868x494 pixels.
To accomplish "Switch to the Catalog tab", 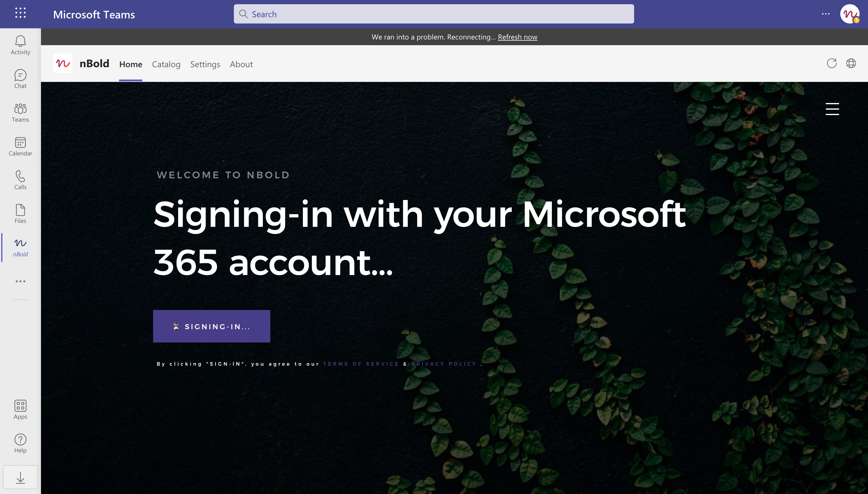I will click(x=166, y=64).
